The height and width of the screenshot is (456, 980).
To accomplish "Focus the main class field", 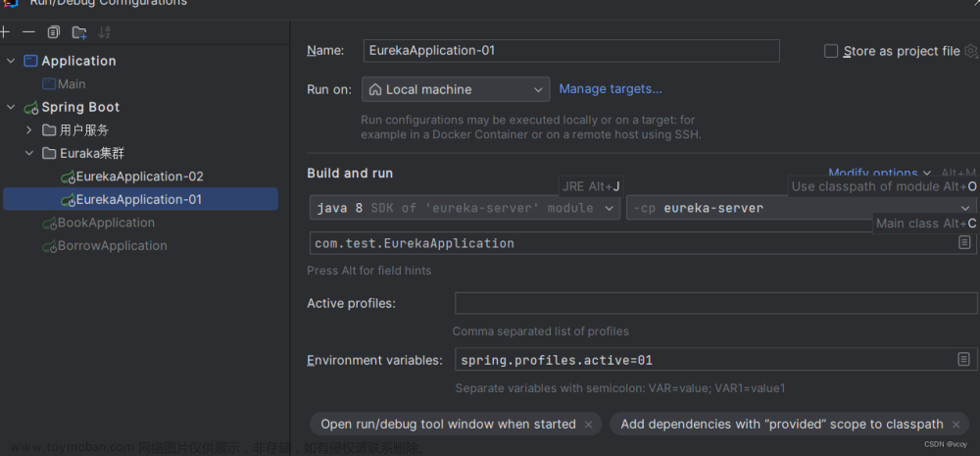I will click(643, 242).
